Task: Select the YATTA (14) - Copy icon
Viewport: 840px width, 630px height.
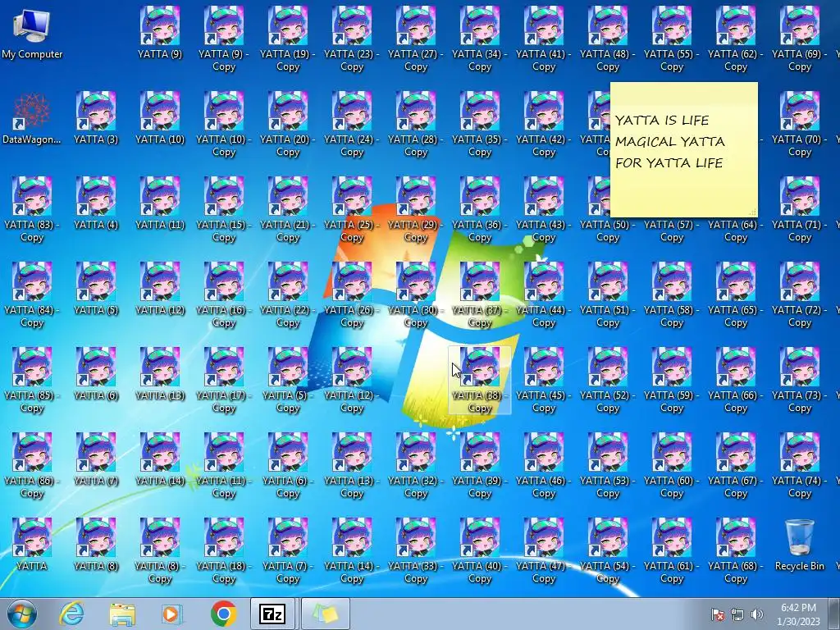Action: [x=351, y=550]
